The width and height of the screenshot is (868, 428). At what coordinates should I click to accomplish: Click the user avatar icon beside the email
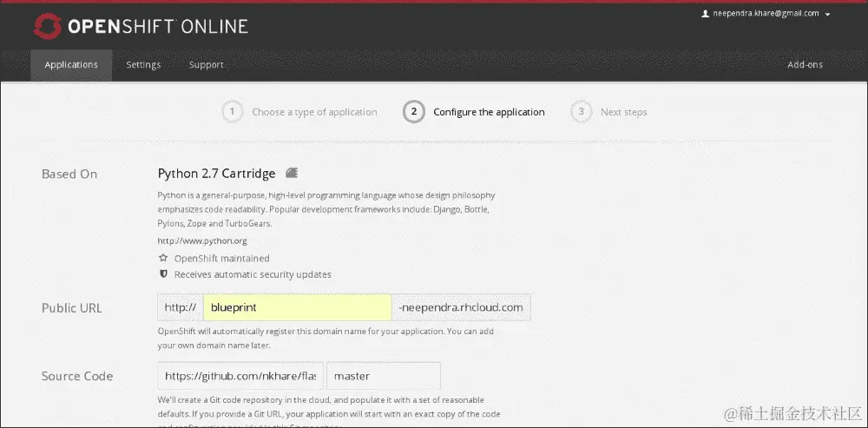coord(705,14)
